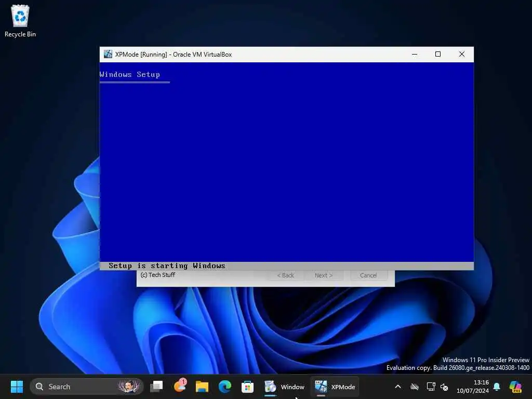Viewport: 532px width, 399px height.
Task: Minimize the XPMode VirtualBox window
Action: [x=414, y=54]
